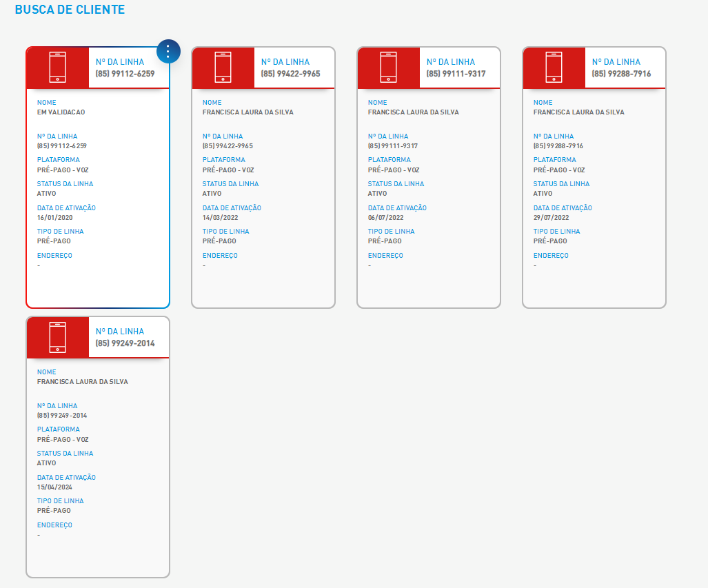The image size is (708, 588).
Task: Select header number (85) 99249-2014
Action: [125, 343]
